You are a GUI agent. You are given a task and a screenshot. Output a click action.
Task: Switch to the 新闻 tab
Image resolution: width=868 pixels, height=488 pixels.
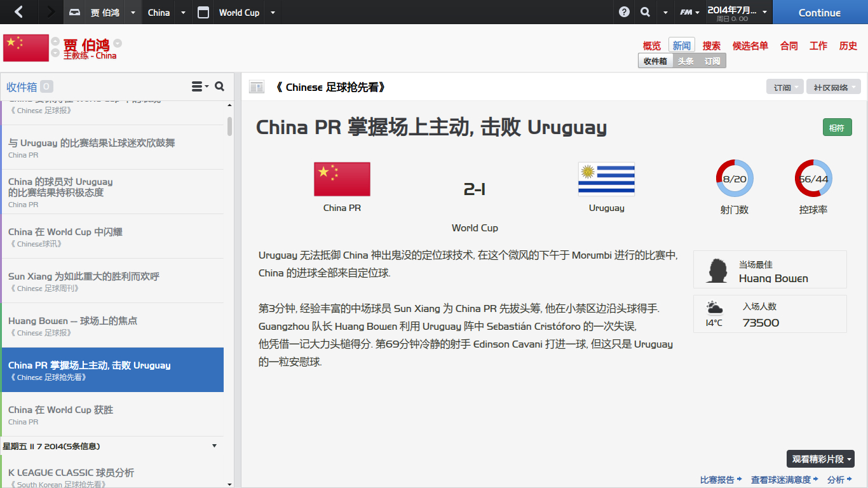point(682,46)
